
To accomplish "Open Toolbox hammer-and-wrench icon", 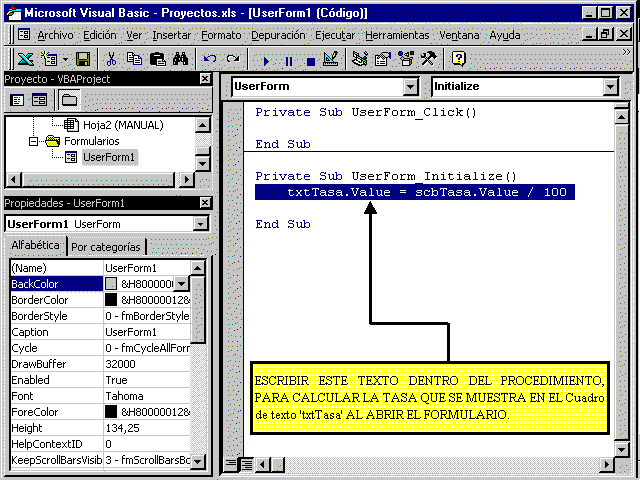I will pos(429,59).
